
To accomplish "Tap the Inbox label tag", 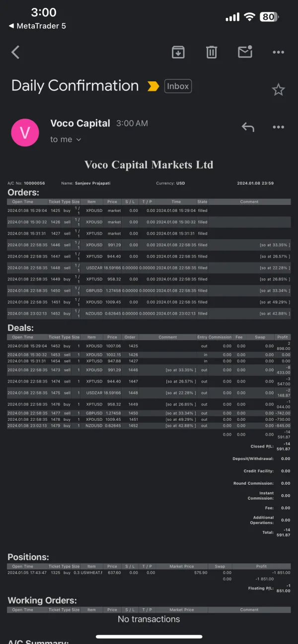I will 178,86.
